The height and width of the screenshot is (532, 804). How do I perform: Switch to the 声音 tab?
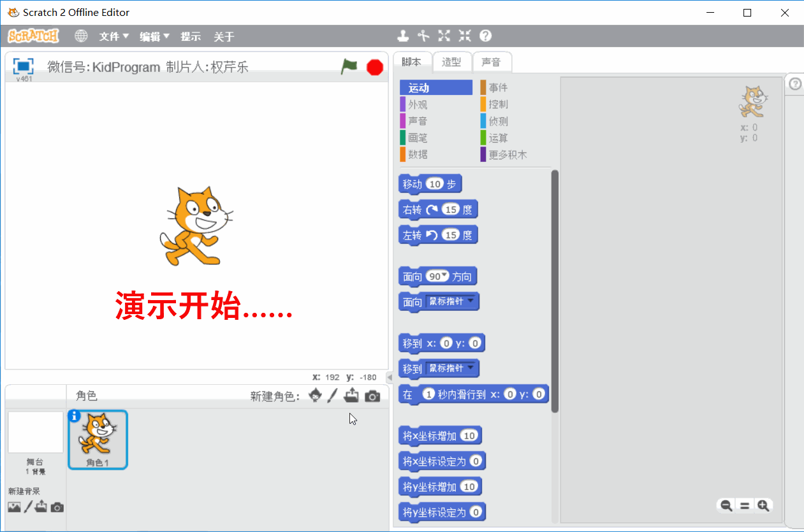492,62
